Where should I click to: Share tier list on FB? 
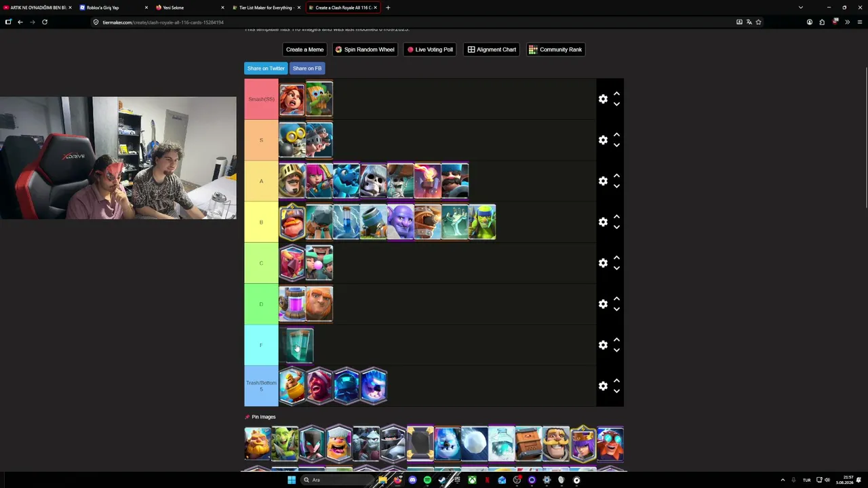coord(307,68)
